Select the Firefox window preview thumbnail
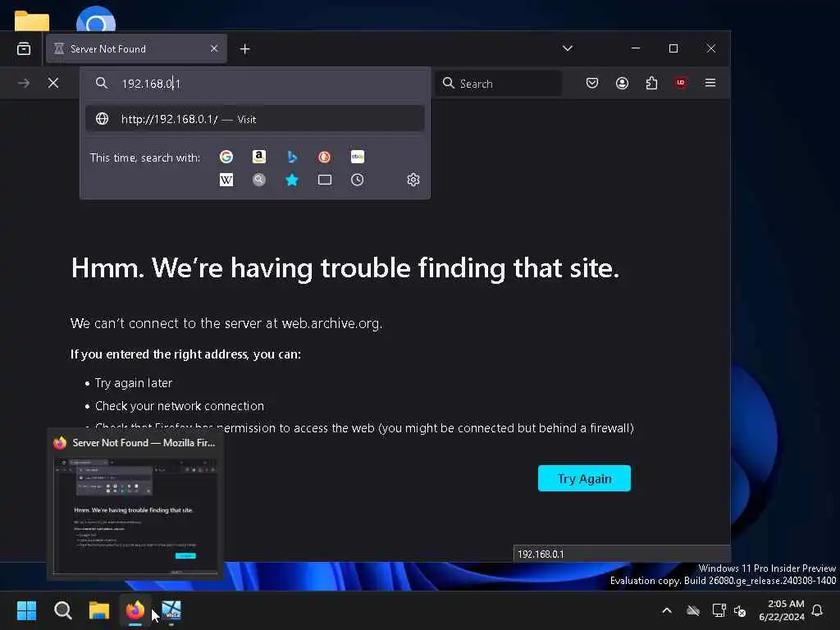840x630 pixels. click(135, 515)
